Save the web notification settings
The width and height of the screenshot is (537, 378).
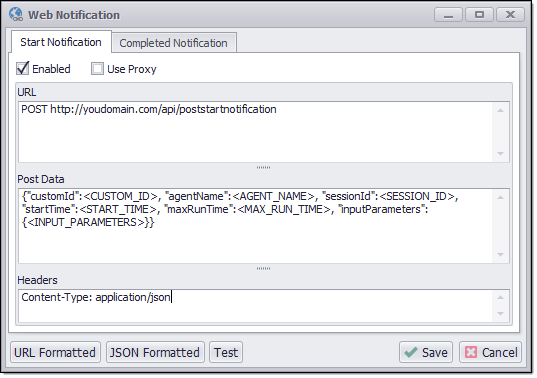point(426,352)
